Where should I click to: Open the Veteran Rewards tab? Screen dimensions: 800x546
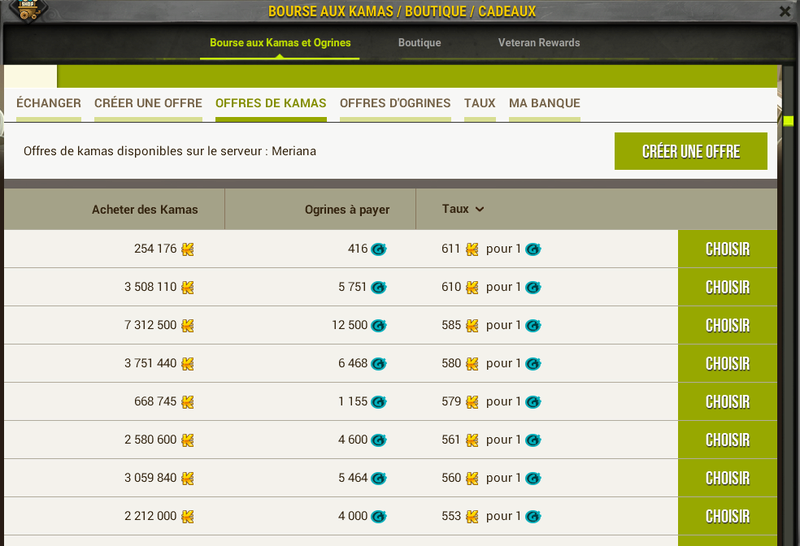(x=539, y=43)
